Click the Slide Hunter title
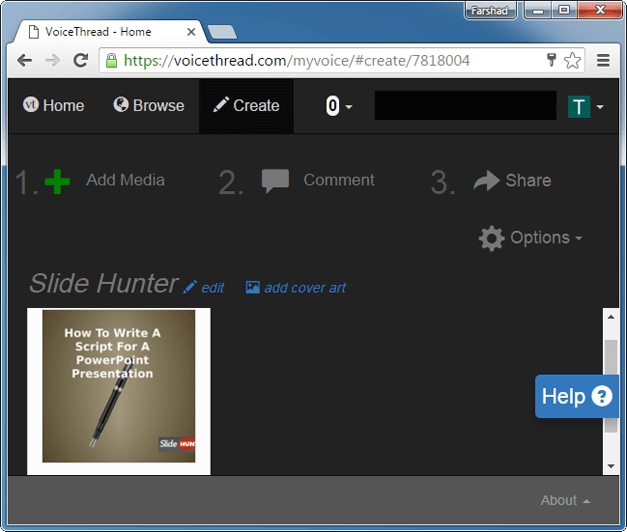Image resolution: width=627 pixels, height=532 pixels. click(x=104, y=284)
